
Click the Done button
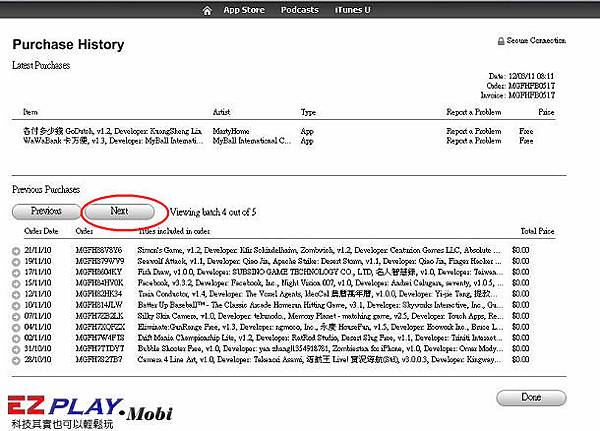coord(531,398)
